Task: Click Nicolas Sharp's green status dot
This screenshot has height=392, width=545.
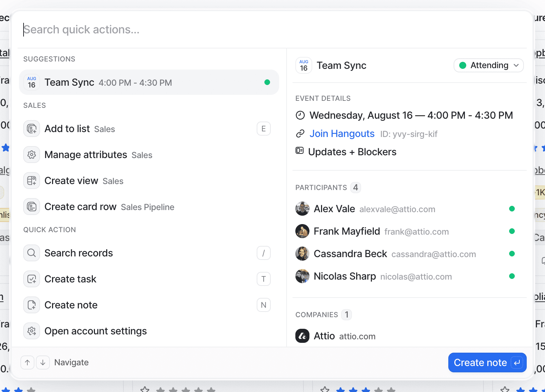Action: [x=512, y=276]
